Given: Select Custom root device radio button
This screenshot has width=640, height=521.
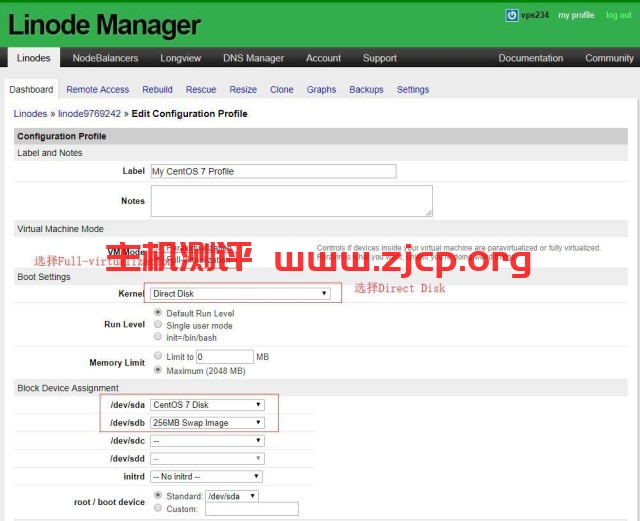Looking at the screenshot, I should (x=158, y=508).
